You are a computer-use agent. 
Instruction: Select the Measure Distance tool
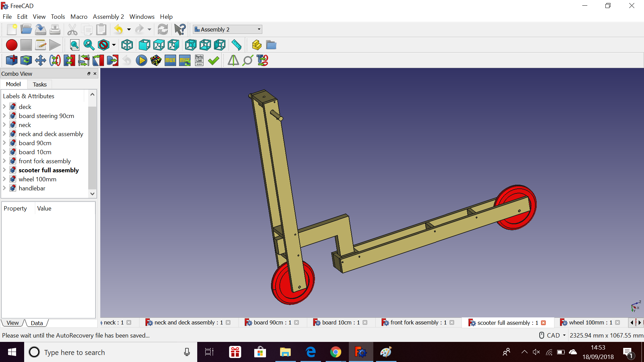pos(236,45)
